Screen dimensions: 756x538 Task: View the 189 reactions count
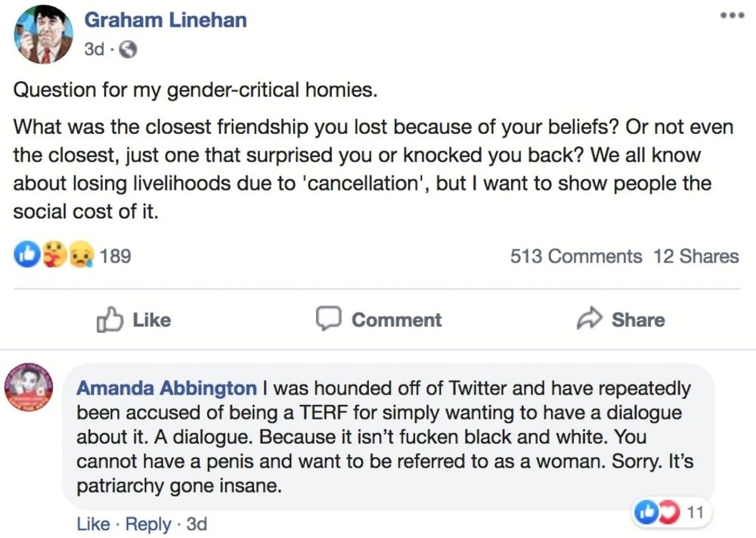(x=115, y=257)
